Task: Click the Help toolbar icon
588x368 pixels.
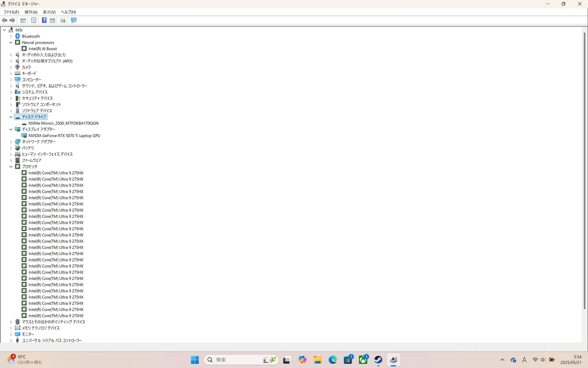Action: pyautogui.click(x=44, y=20)
